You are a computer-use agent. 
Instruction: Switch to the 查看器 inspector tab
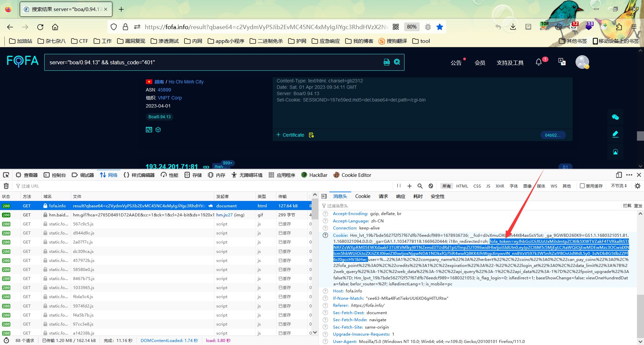27,175
